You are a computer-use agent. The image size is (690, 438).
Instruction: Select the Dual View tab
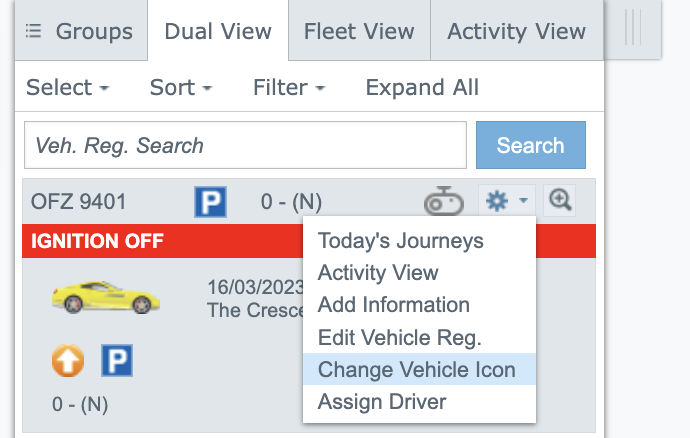[218, 31]
